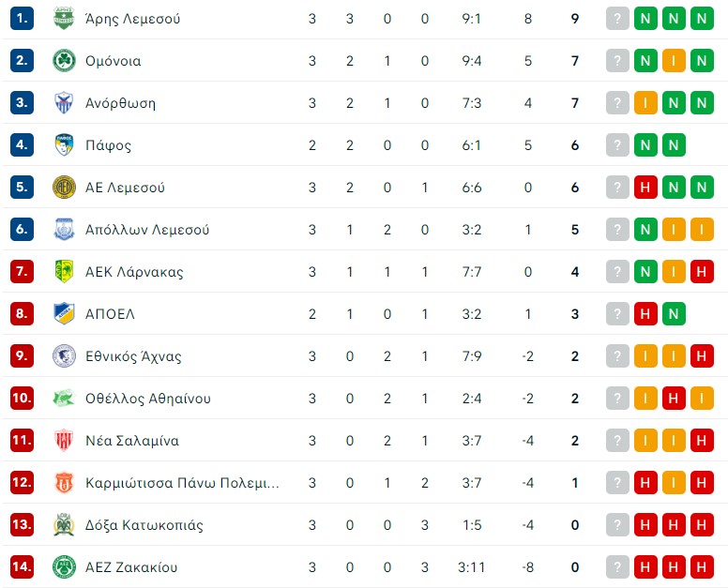Open Νέα Σαλαμίνα team name link
This screenshot has width=728, height=588.
pyautogui.click(x=131, y=441)
